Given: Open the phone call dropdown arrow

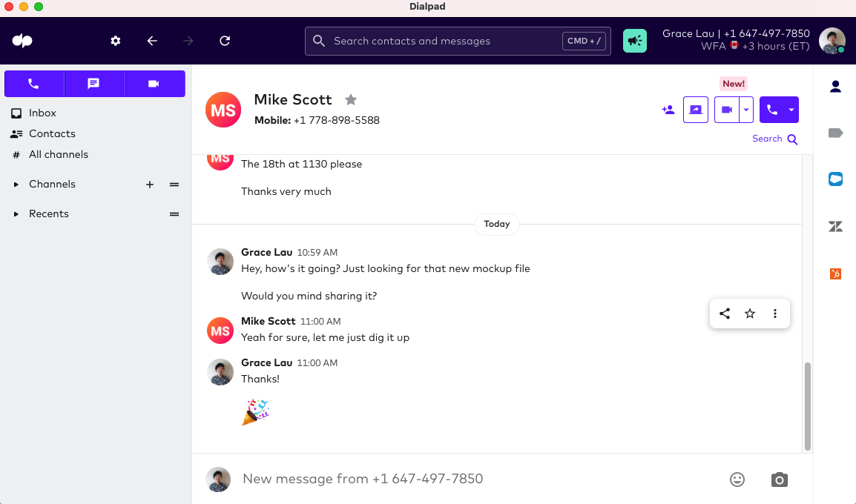Looking at the screenshot, I should [x=791, y=110].
